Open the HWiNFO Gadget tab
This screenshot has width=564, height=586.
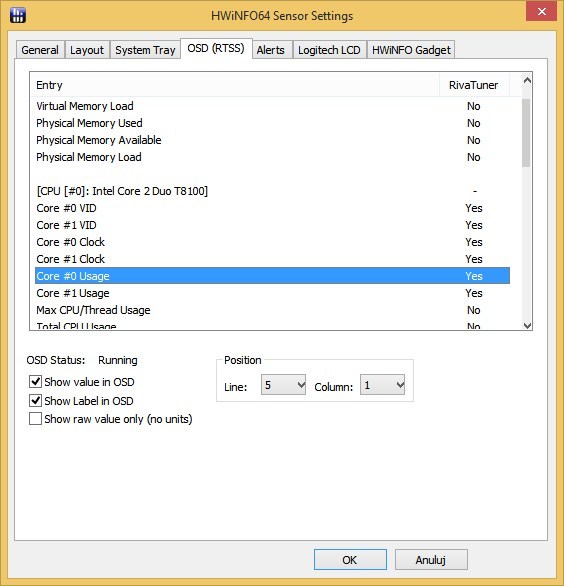pos(411,50)
